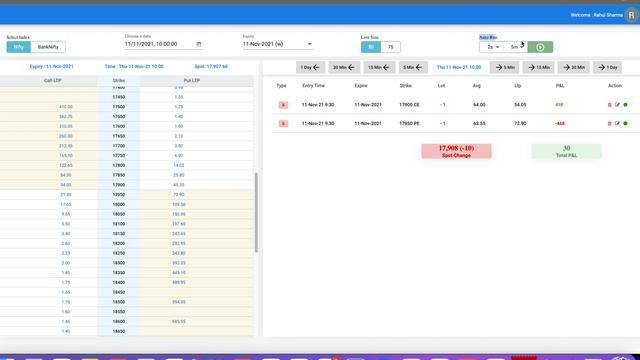Open the 5m auto run step dropdown
Viewport: 640px width, 360px height.
pos(516,47)
